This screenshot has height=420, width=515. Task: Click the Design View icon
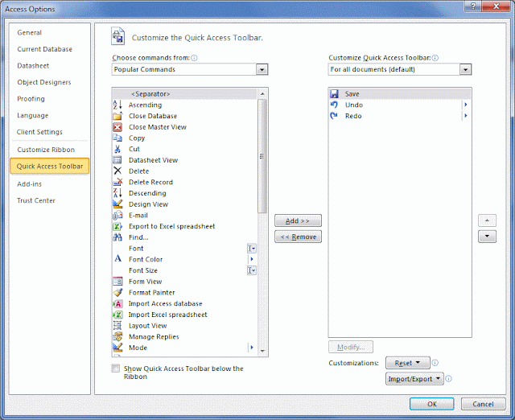click(x=117, y=204)
